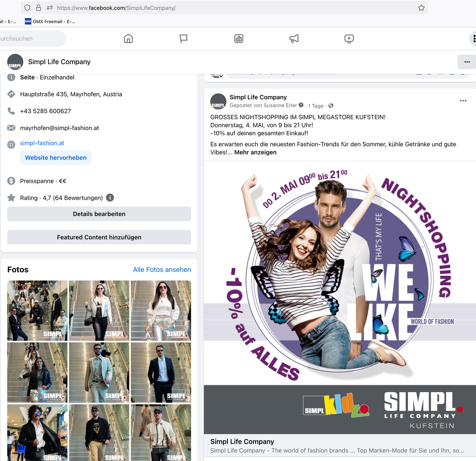Open the Pages flag icon in navigation

coord(183,38)
